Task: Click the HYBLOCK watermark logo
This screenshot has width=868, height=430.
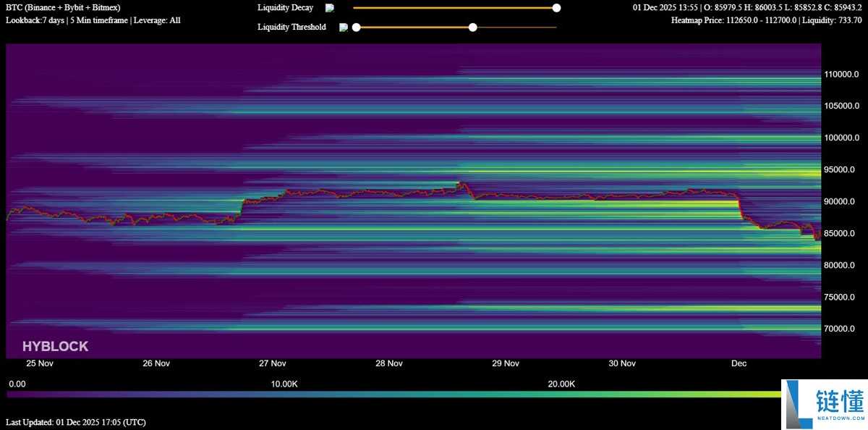Action: click(x=55, y=347)
